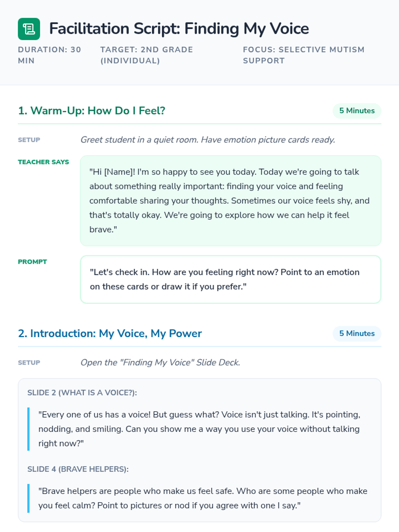Click the Focus: Selective Mutism Support label

(304, 55)
